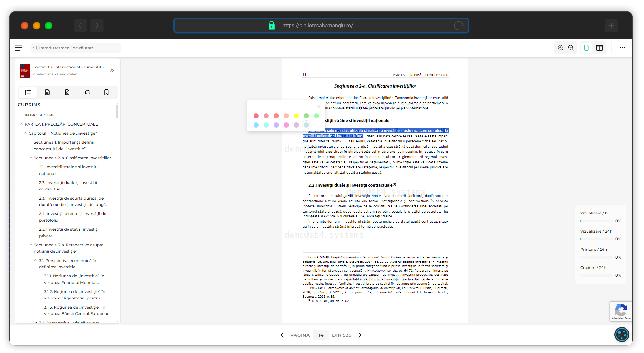The image size is (644, 353).
Task: Collapse 3.1. Perspectiva economică chevron
Action: pyautogui.click(x=36, y=260)
